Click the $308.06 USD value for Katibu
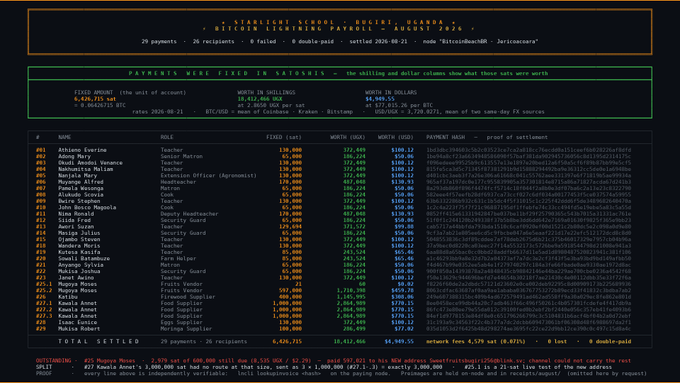Image resolution: width=680 pixels, height=383 pixels. click(x=402, y=297)
